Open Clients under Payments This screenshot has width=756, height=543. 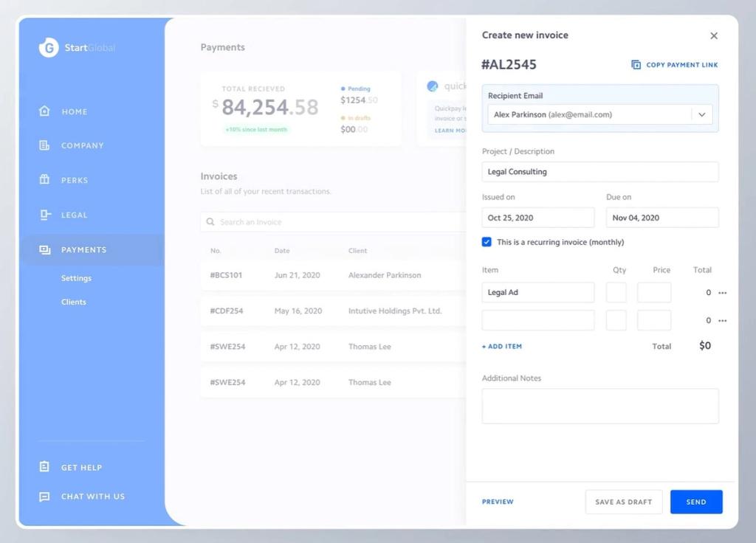click(74, 302)
